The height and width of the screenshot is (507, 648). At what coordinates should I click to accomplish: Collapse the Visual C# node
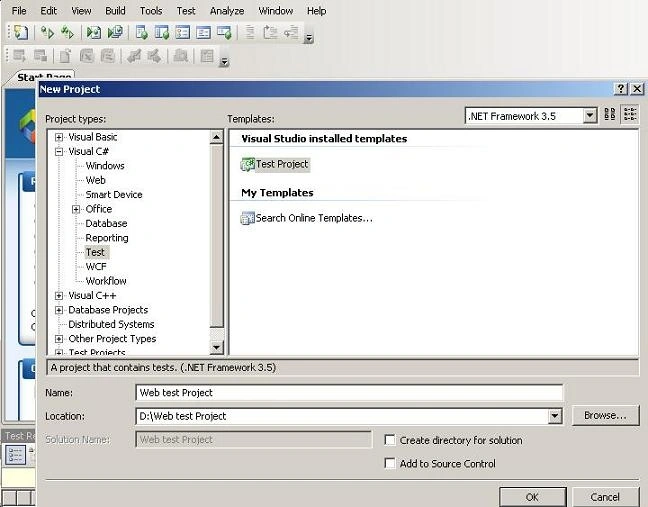(59, 152)
